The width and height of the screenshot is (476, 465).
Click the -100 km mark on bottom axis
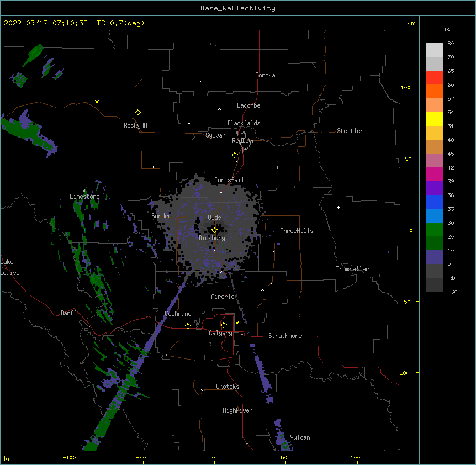pos(69,457)
